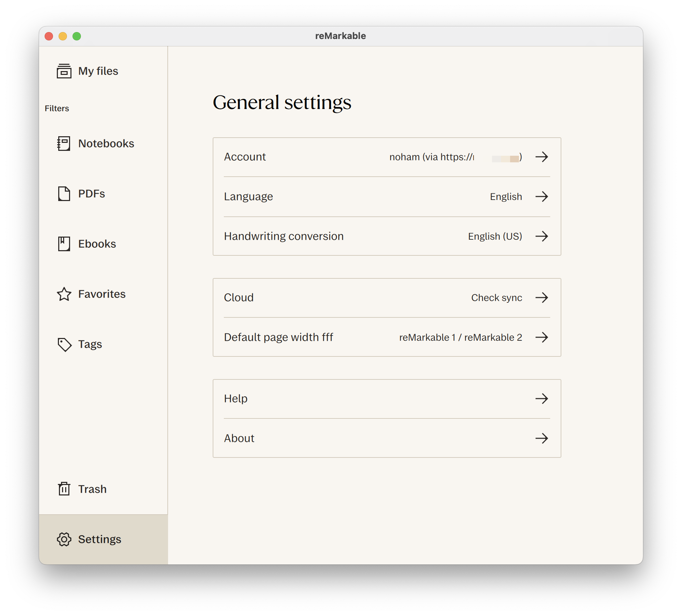Screen dimensions: 682x616
Task: Filter by Ebooks
Action: [x=103, y=244]
